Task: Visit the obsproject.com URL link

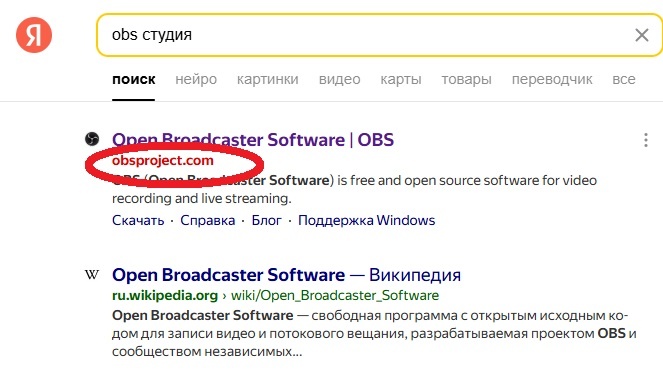Action: tap(163, 161)
